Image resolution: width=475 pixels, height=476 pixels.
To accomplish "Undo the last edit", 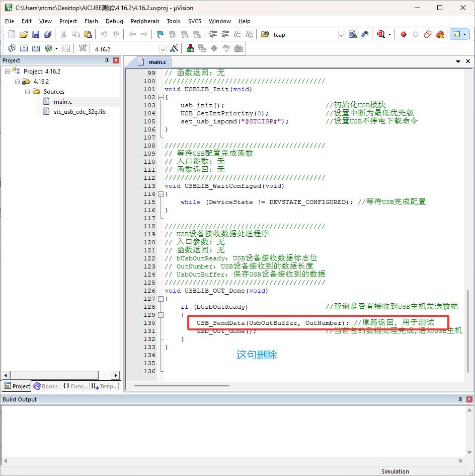I will pyautogui.click(x=104, y=34).
